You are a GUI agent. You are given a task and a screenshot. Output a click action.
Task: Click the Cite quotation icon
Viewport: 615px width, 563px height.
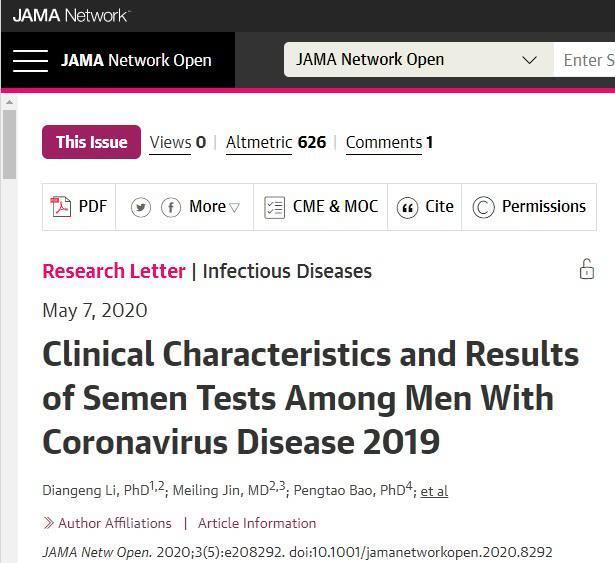[407, 207]
